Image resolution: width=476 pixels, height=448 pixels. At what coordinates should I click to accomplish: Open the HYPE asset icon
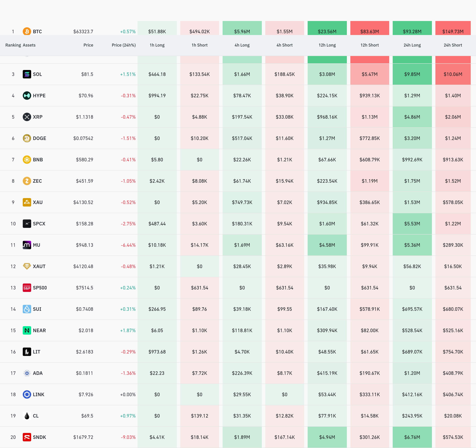click(x=27, y=96)
